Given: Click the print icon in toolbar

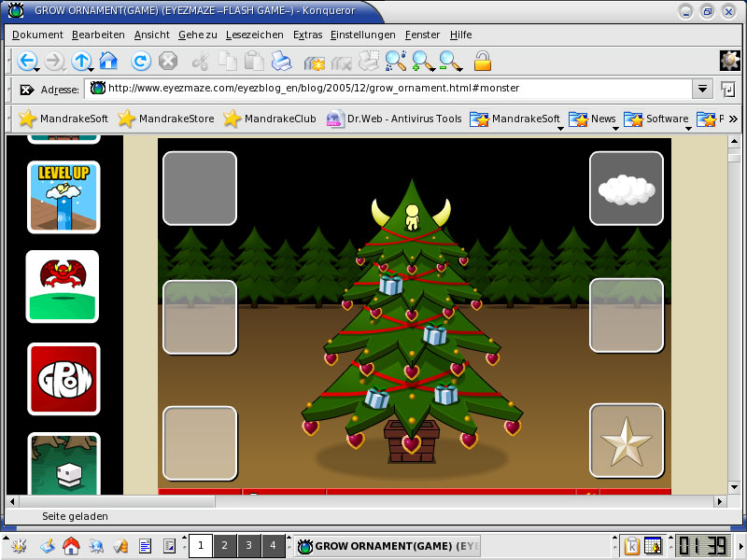Looking at the screenshot, I should tap(281, 62).
